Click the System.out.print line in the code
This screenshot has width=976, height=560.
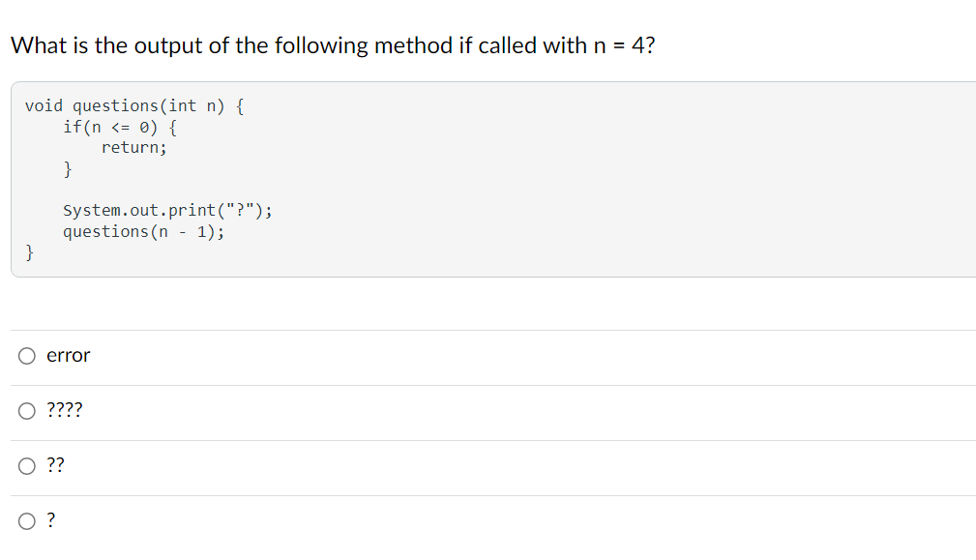166,210
